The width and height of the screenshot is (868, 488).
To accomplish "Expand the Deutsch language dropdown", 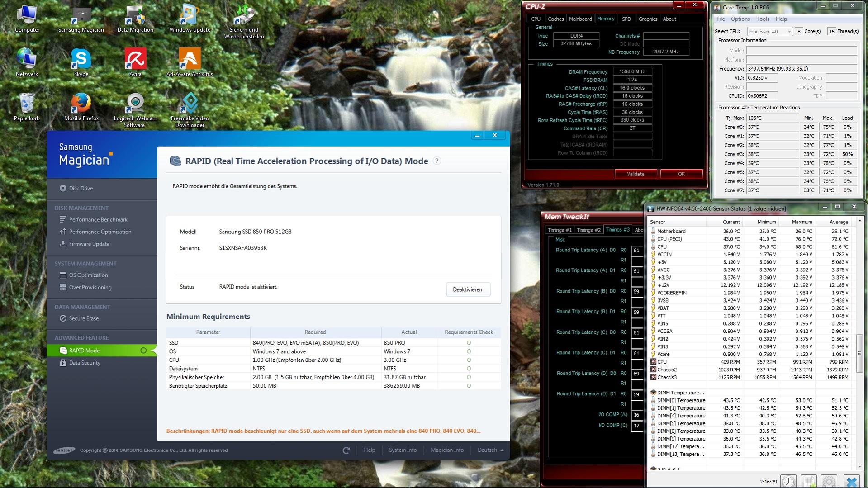I will [x=490, y=450].
